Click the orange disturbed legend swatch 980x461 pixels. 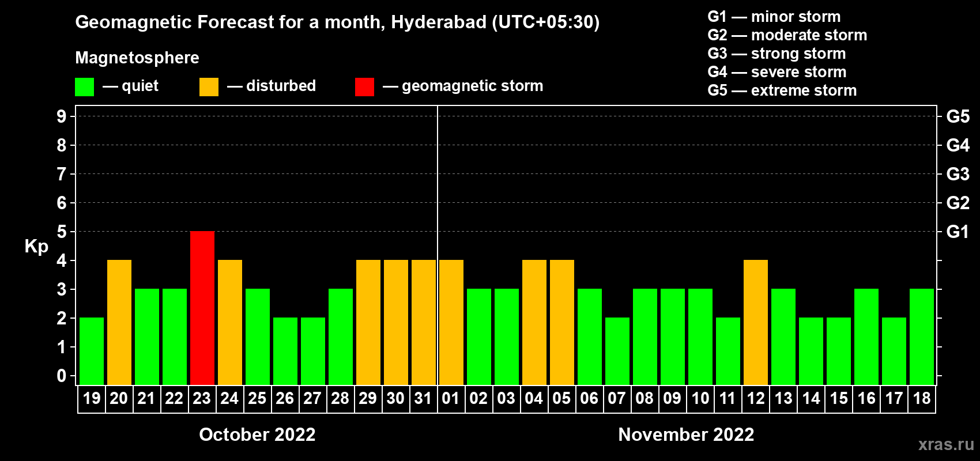tap(209, 87)
